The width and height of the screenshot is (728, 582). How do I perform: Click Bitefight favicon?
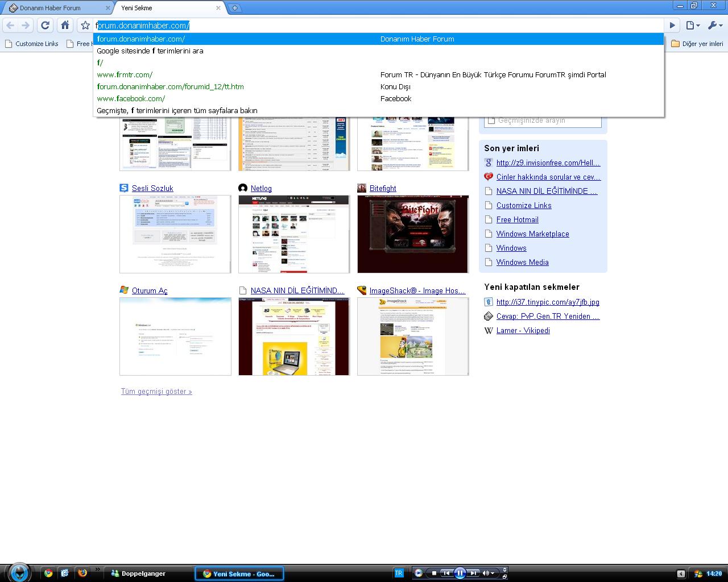point(362,188)
